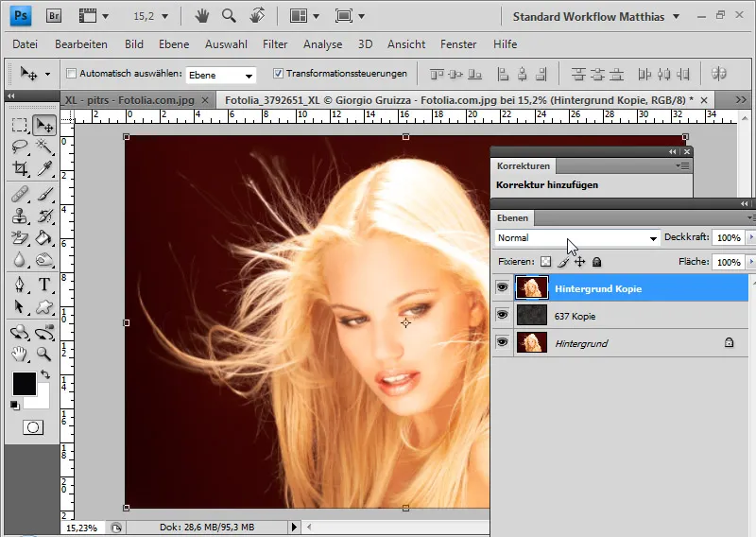Image resolution: width=756 pixels, height=537 pixels.
Task: Select the Lasso tool
Action: [19, 147]
